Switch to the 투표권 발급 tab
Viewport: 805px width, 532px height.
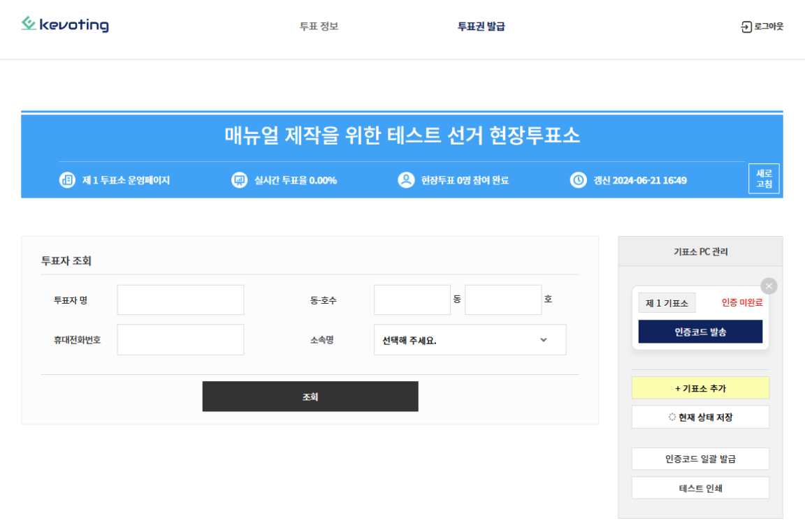481,27
